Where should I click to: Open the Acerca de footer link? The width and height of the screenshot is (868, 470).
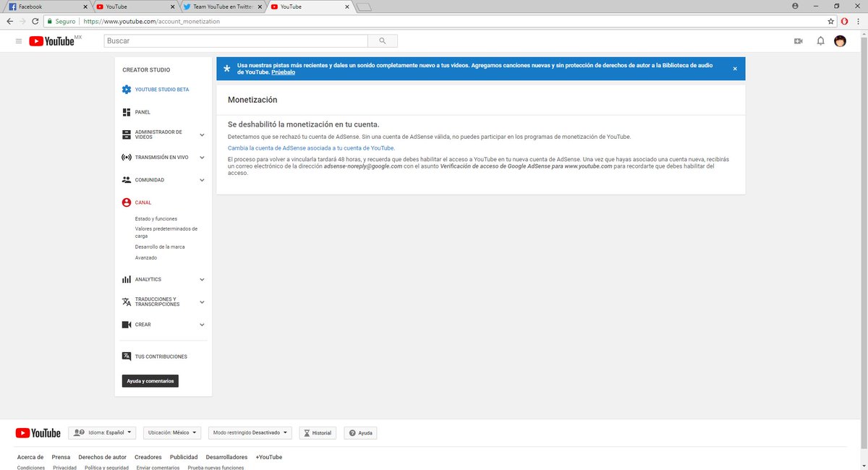coord(30,457)
